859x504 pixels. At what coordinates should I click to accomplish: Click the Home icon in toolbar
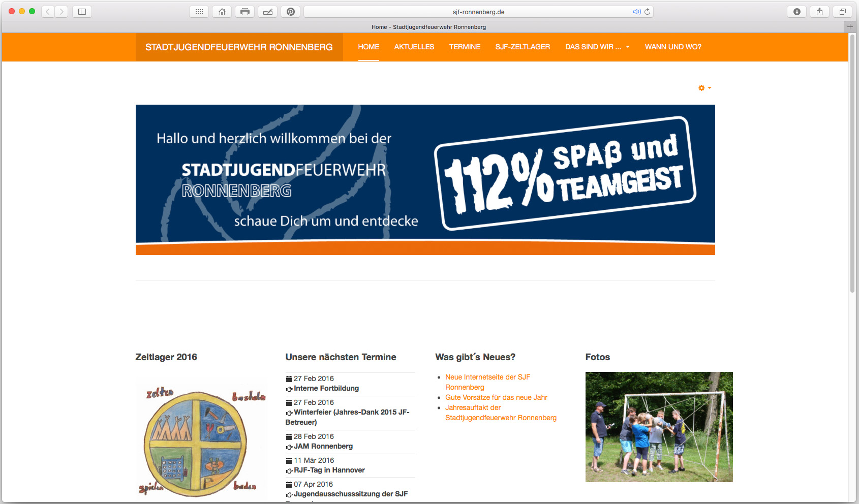222,12
